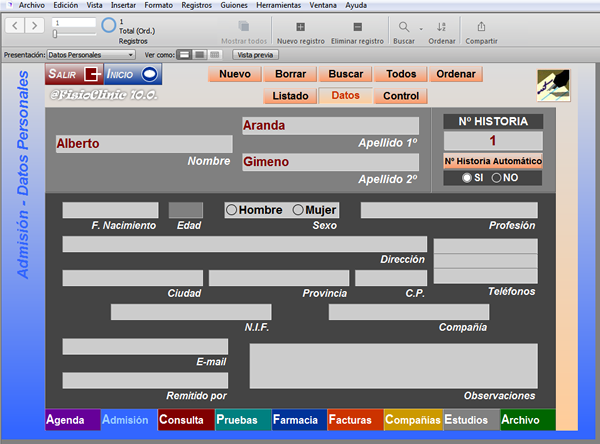Screen dimensions: 600x444
Task: Click the Ordenar sort icon
Action: tap(441, 27)
